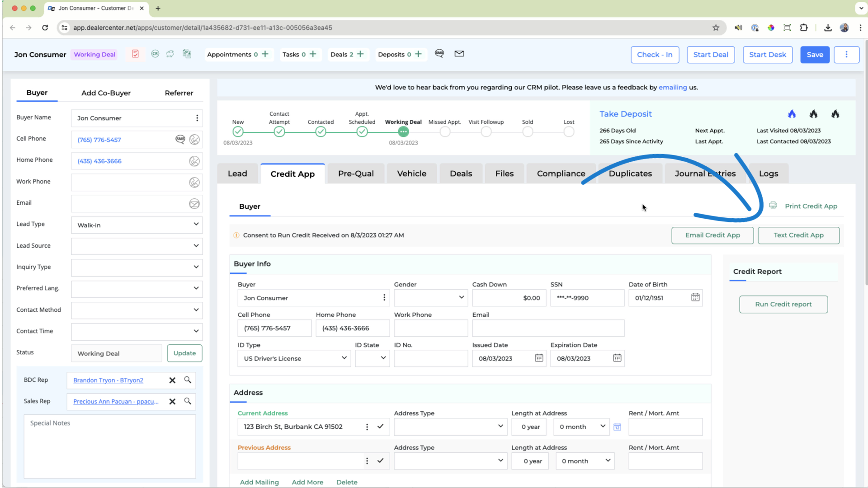Click the SMS bubble next to the cell phone number

[x=180, y=139]
